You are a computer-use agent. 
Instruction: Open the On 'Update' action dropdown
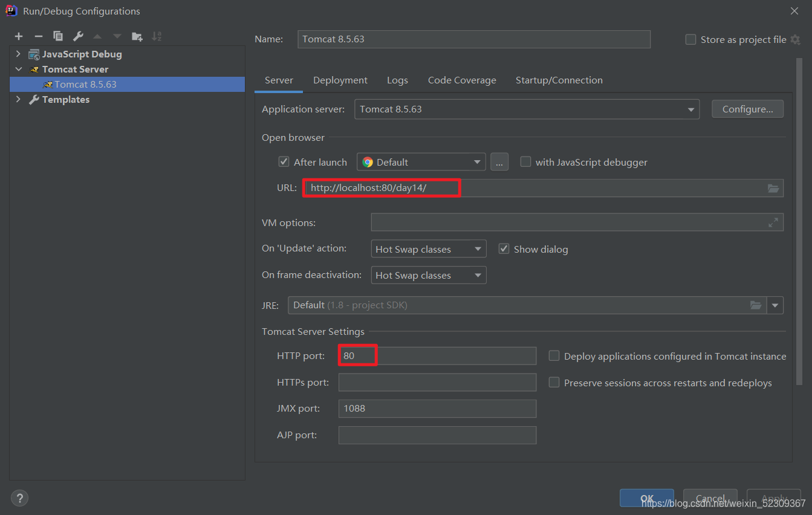click(429, 249)
